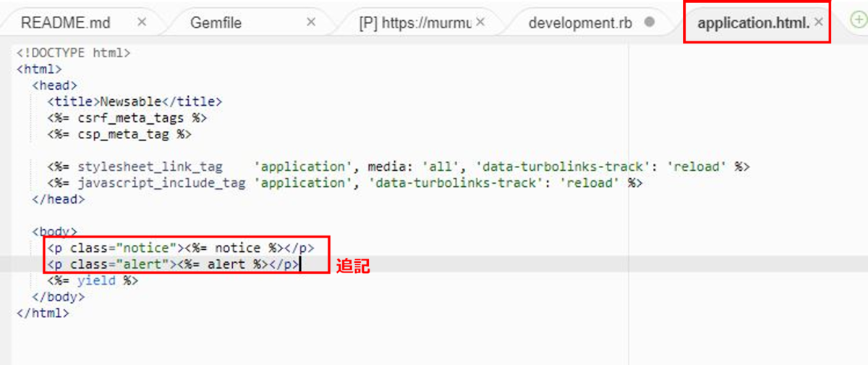Switch to the development.rb tab
Viewport: 868px width, 365px height.
tap(580, 22)
